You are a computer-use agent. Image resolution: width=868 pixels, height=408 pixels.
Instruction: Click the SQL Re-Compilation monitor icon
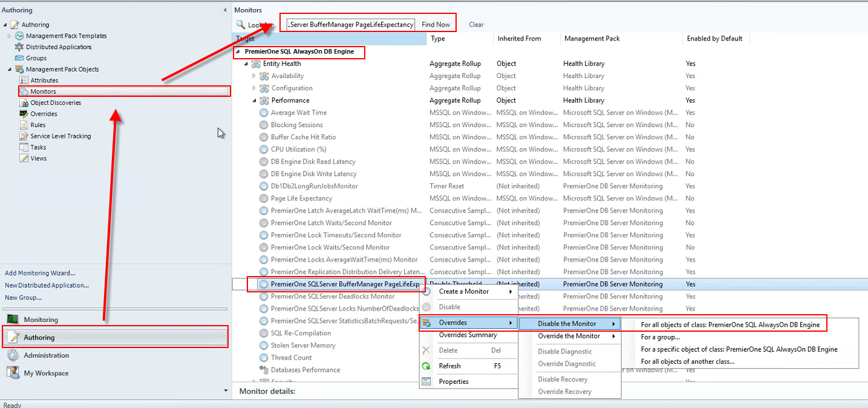click(x=264, y=333)
